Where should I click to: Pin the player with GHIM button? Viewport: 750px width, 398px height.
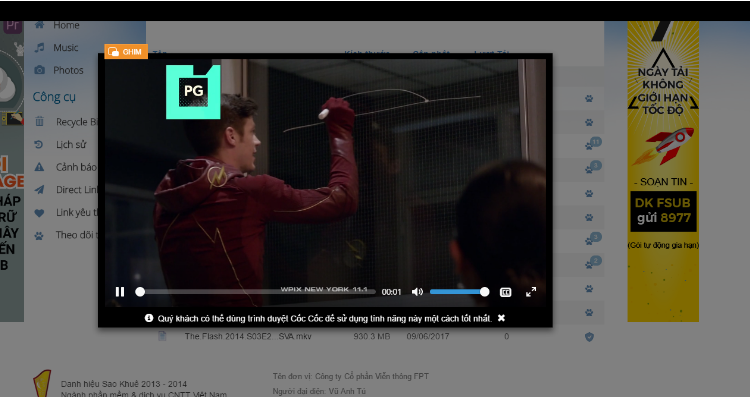[x=126, y=52]
